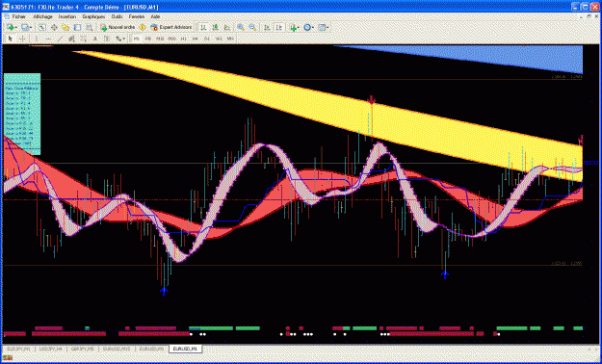Select the vertical line drawing tool
Viewport: 602px width, 364px height.
pos(37,39)
